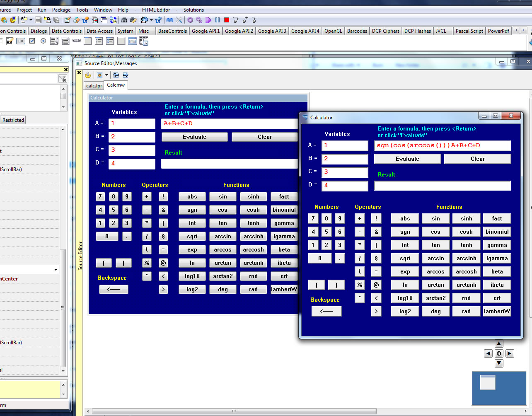Click Evaluate in the running Calculator window
532x416 pixels.
pos(407,159)
